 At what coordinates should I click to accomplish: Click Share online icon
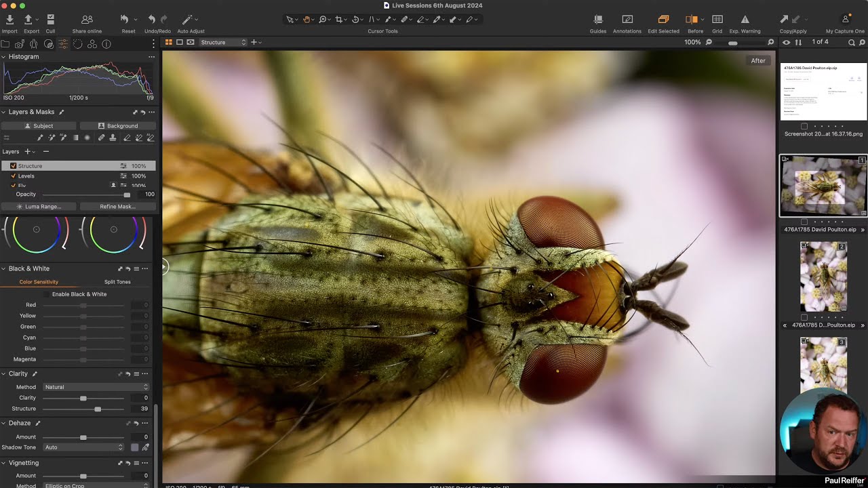point(87,20)
